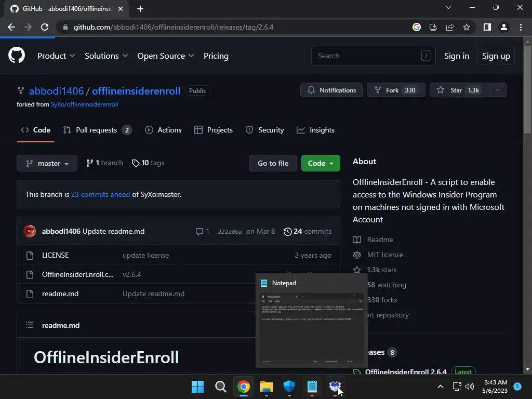Switch to Actions tab
Image resolution: width=532 pixels, height=399 pixels.
(163, 130)
